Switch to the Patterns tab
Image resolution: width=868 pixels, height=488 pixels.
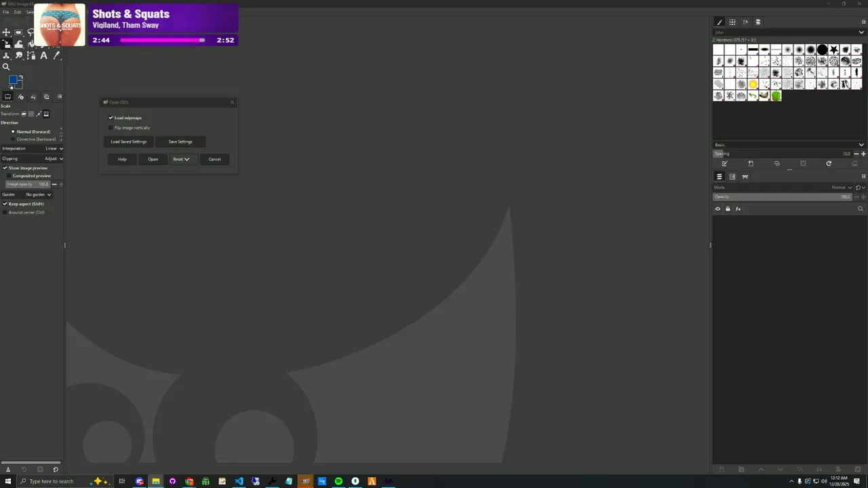click(732, 22)
